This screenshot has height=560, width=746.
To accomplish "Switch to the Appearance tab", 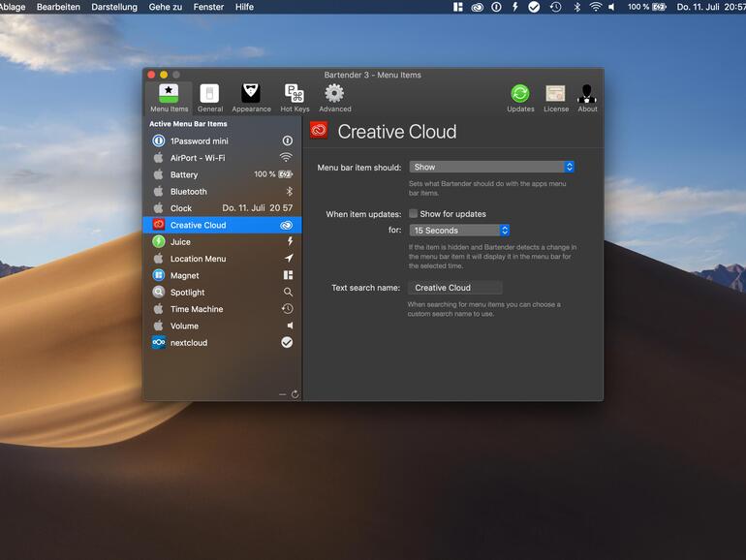I will (x=251, y=97).
